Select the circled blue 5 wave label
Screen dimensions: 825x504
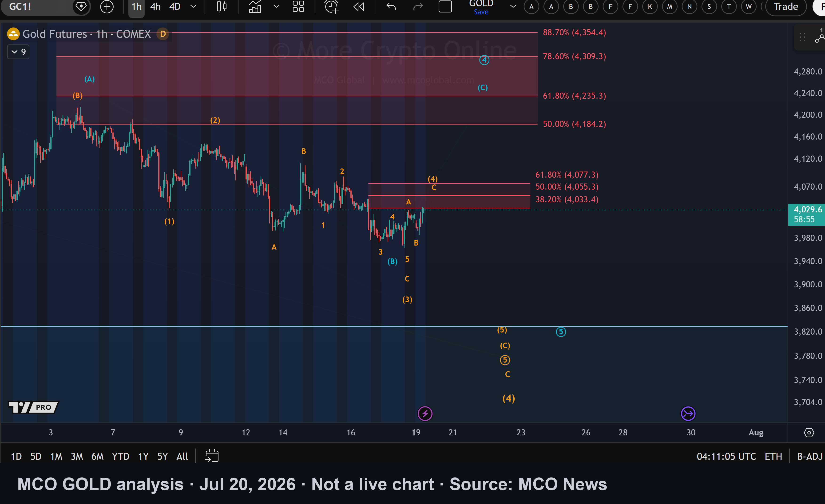(x=561, y=332)
